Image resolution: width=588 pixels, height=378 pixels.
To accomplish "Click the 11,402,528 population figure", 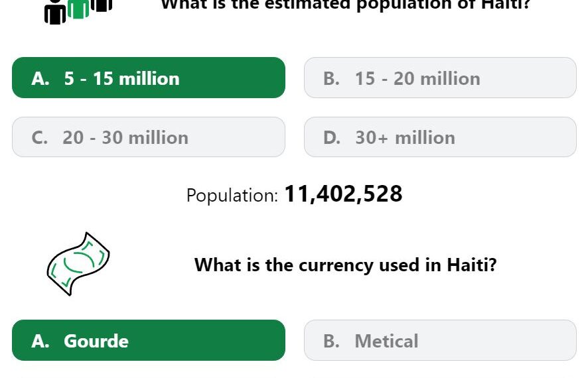I will click(343, 194).
